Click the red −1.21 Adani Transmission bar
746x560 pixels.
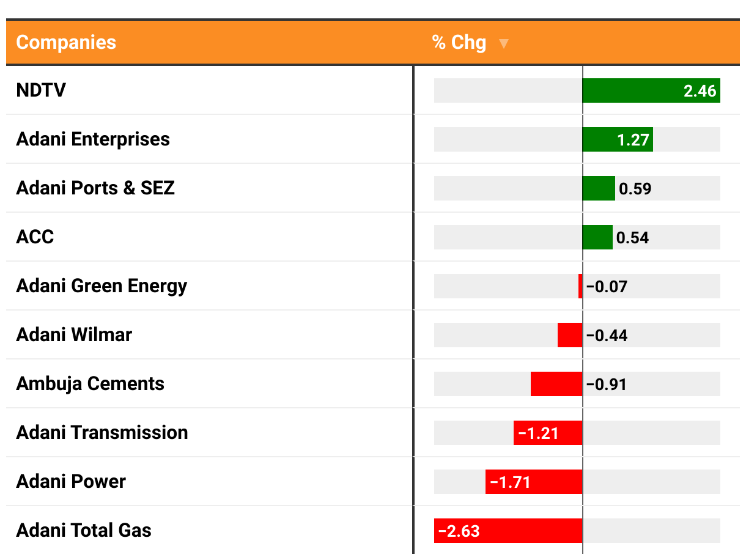tap(548, 432)
